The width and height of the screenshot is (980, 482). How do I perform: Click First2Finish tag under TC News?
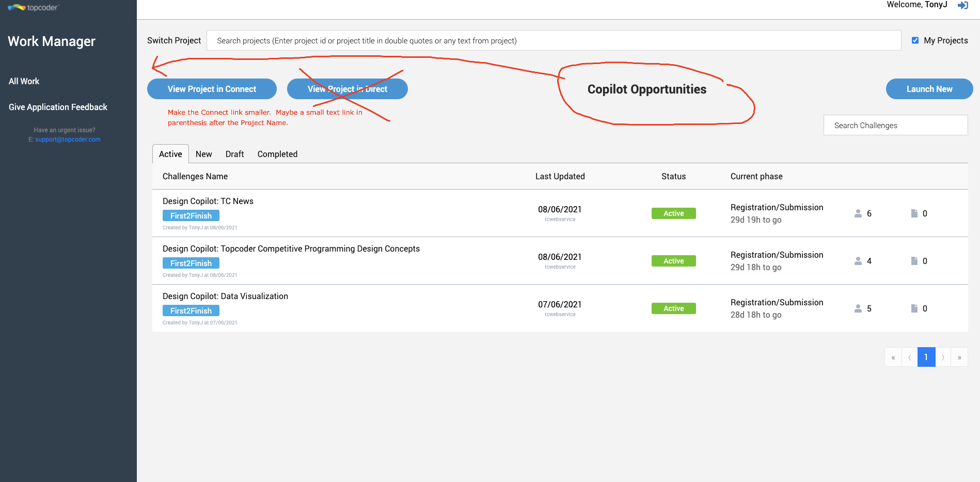pos(191,215)
